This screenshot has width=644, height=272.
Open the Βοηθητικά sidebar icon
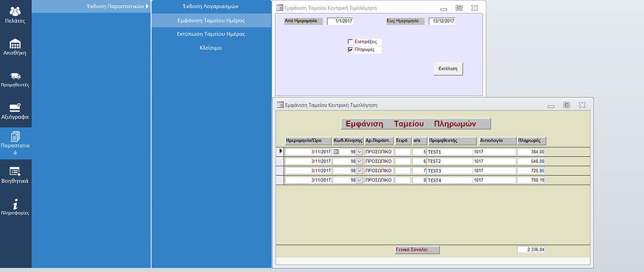click(x=15, y=175)
